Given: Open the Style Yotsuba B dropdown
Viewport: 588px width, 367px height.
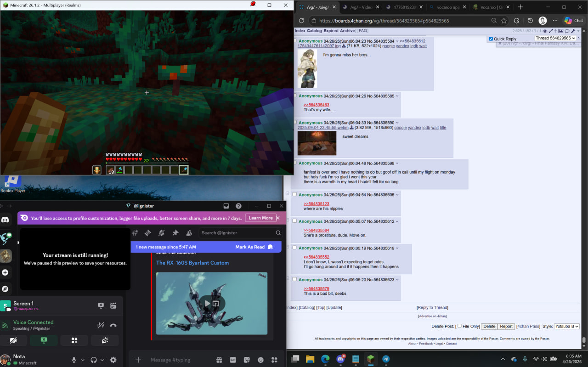Looking at the screenshot, I should (x=567, y=327).
